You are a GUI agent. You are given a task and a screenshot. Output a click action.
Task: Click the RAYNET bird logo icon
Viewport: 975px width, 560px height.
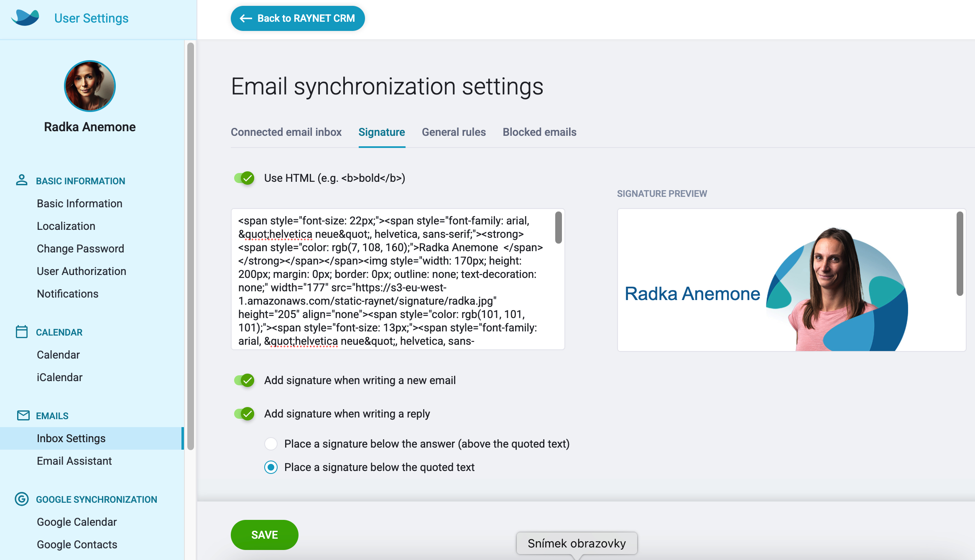click(25, 18)
